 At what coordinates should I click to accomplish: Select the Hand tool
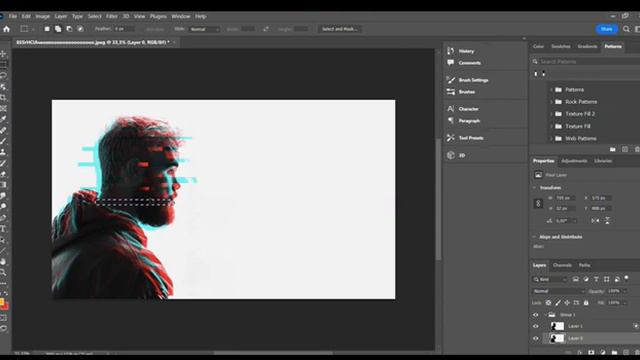[x=3, y=261]
